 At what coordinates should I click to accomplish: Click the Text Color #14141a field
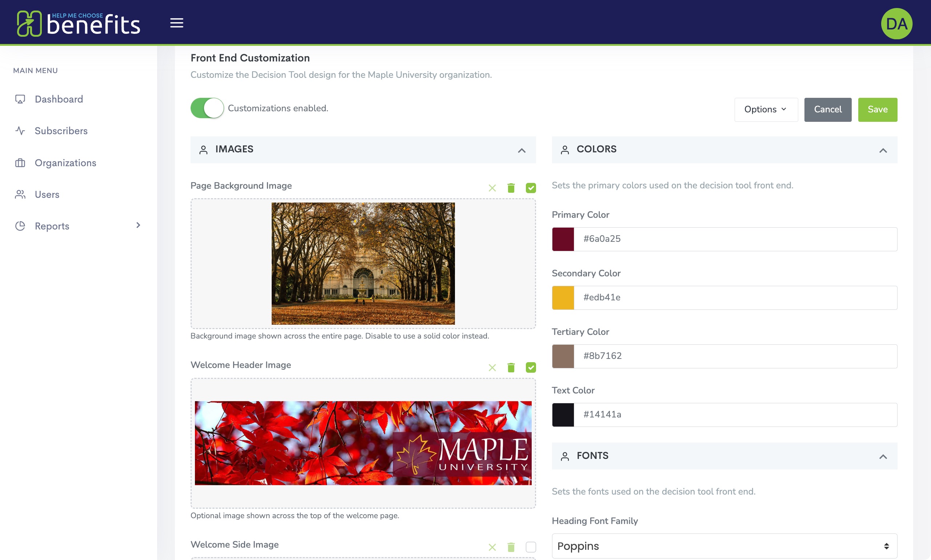coord(735,415)
